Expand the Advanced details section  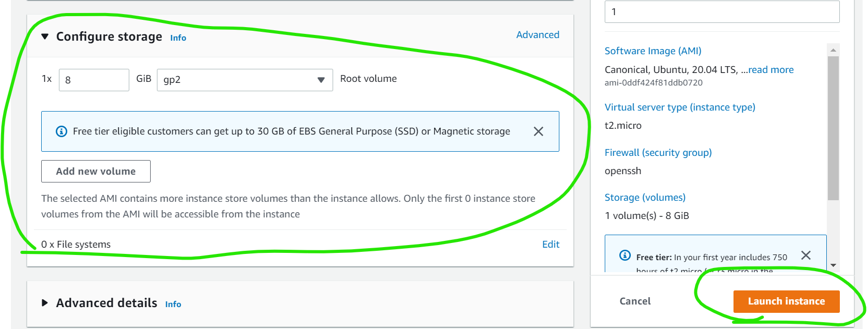point(45,303)
